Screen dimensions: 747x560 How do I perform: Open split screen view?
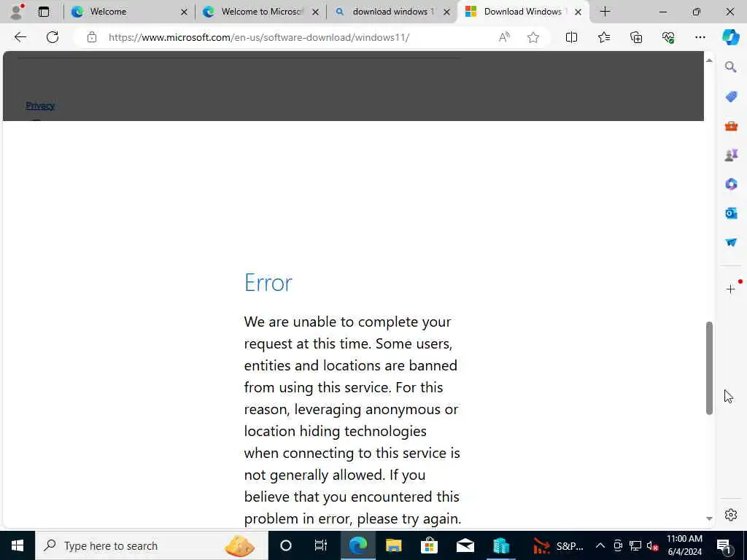pos(571,37)
